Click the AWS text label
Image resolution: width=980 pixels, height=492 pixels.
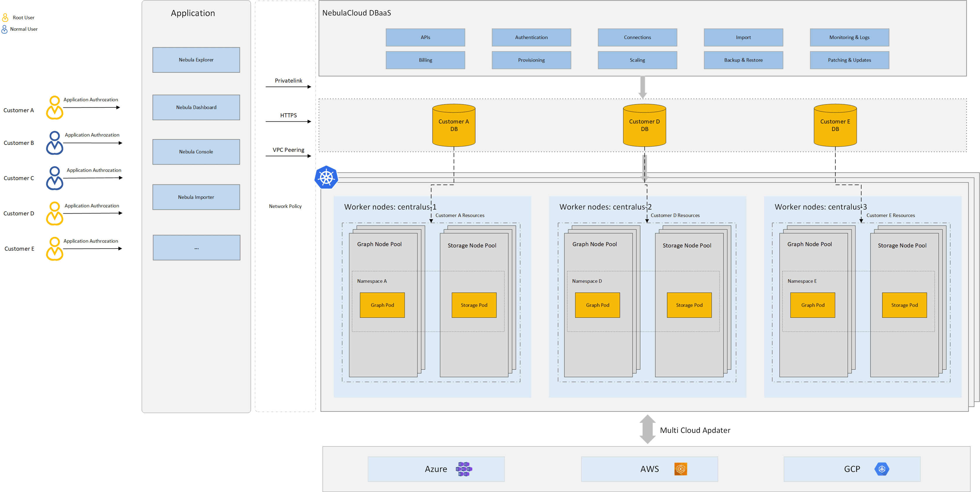tap(649, 469)
